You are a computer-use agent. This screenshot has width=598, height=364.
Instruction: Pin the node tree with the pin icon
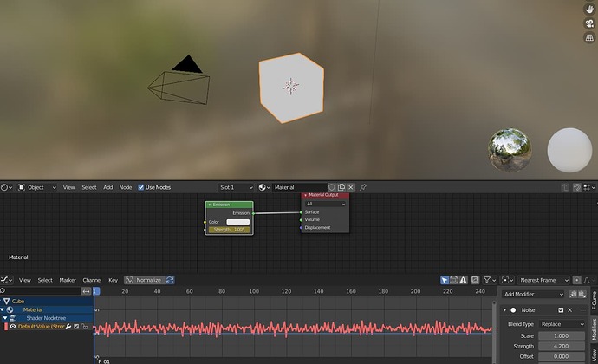[362, 187]
